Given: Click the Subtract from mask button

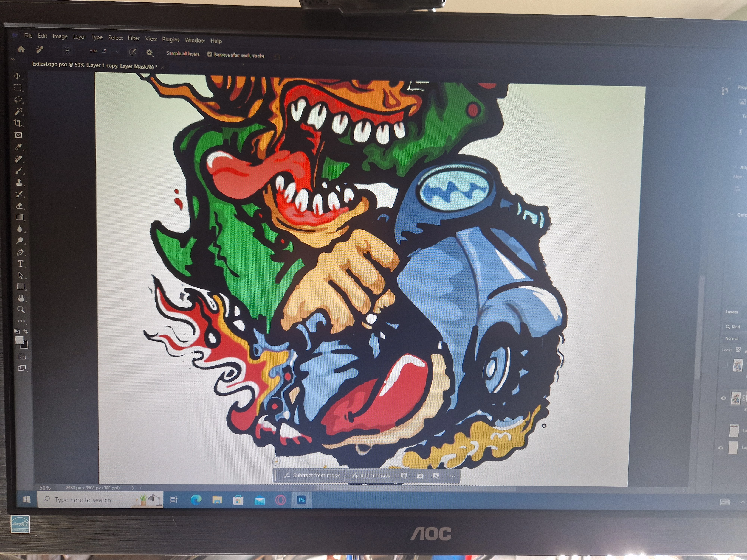Looking at the screenshot, I should [x=312, y=475].
